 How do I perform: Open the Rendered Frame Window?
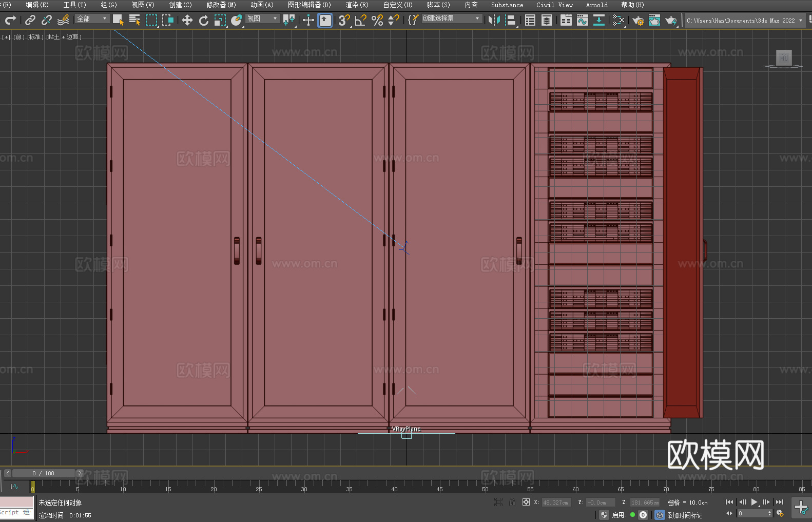coord(654,20)
